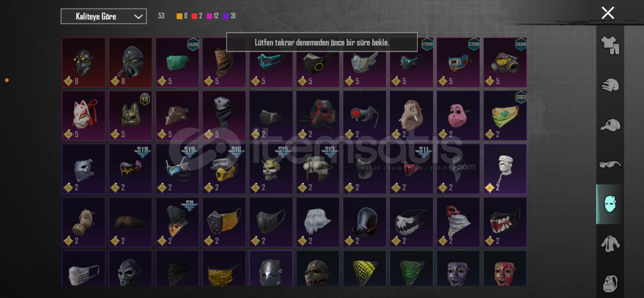This screenshot has height=298, width=644.
Task: Open the backpack category icon
Action: coord(610,283)
